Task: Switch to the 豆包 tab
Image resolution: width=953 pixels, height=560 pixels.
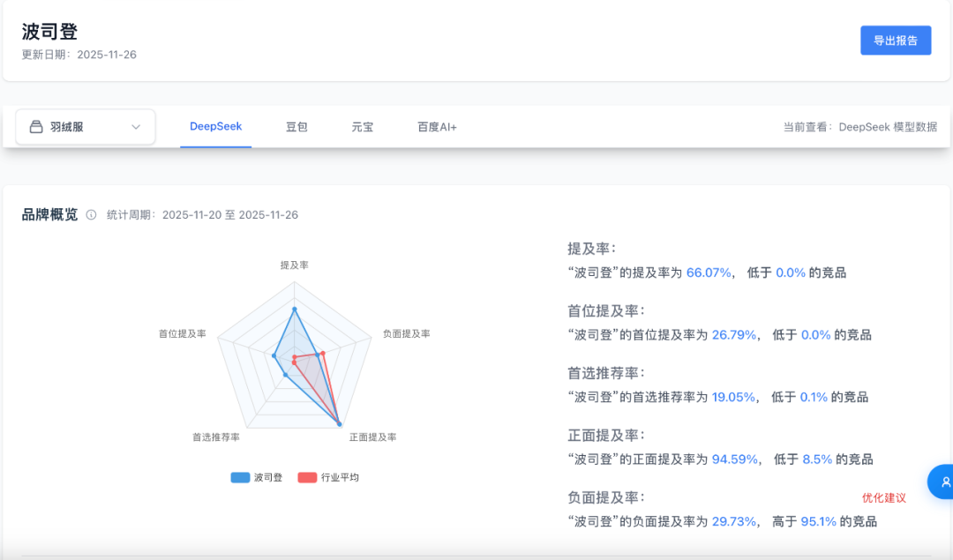Action: pos(296,127)
